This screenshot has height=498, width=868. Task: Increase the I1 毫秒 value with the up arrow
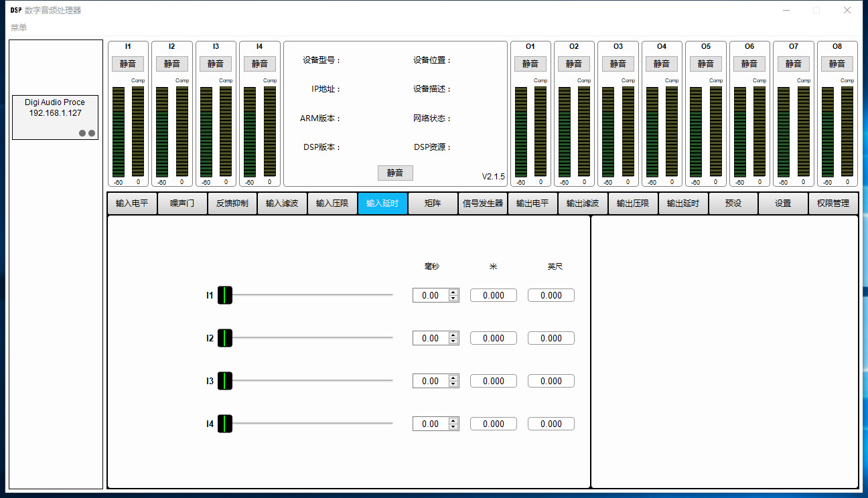(x=453, y=292)
